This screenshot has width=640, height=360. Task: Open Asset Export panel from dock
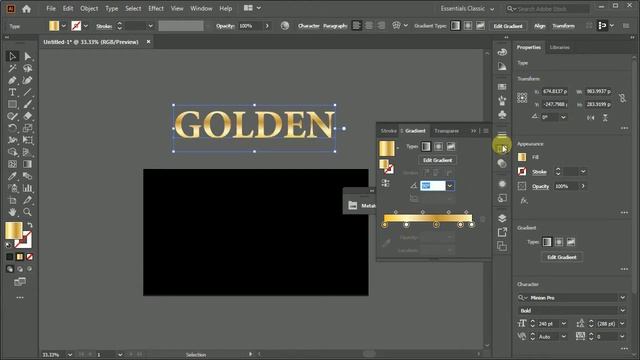click(x=502, y=232)
